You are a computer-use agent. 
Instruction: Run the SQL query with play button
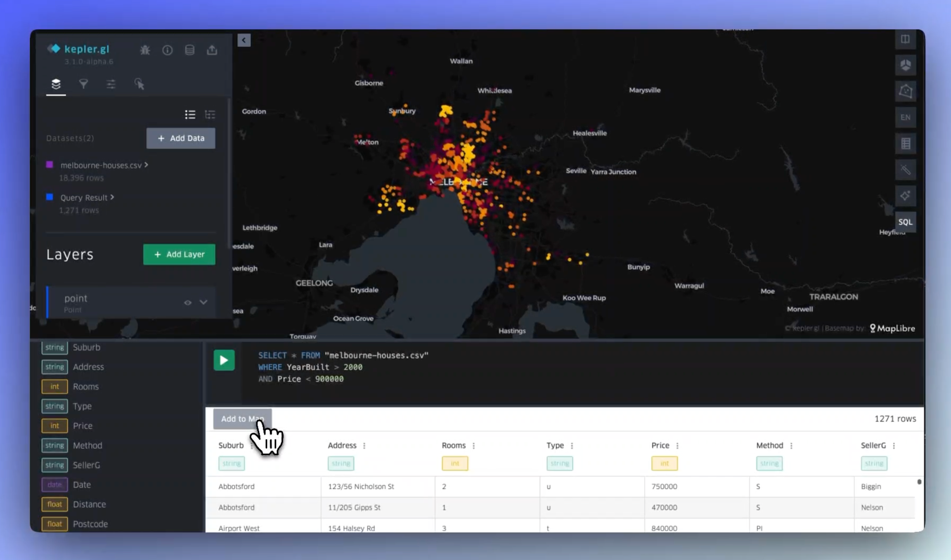click(224, 360)
